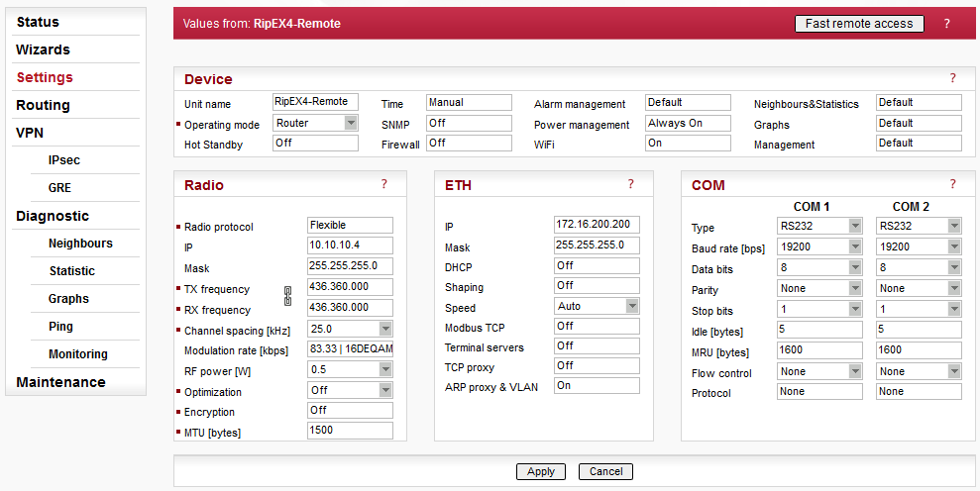Click the TX frequency field
The image size is (980, 491).
(x=350, y=287)
